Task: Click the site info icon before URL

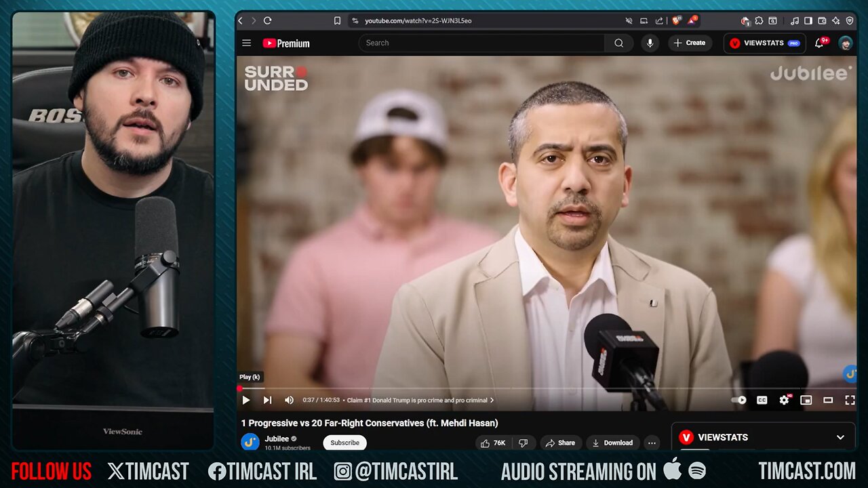Action: point(355,21)
